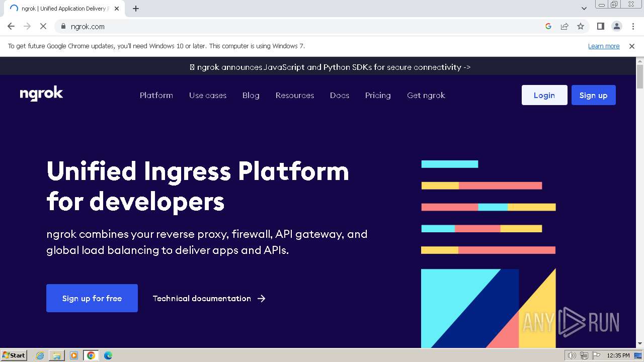Open File Explorer from taskbar
The width and height of the screenshot is (644, 362).
point(57,355)
